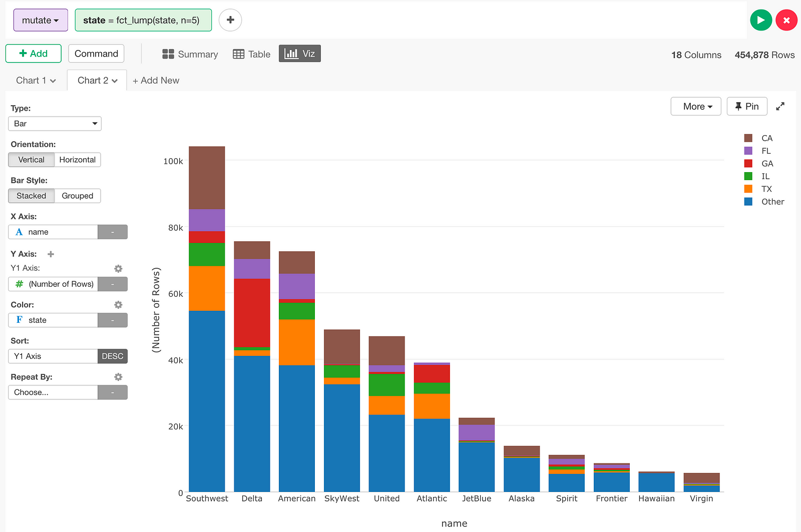Select Horizontal orientation
Screen dimensions: 801x532
[x=78, y=160]
